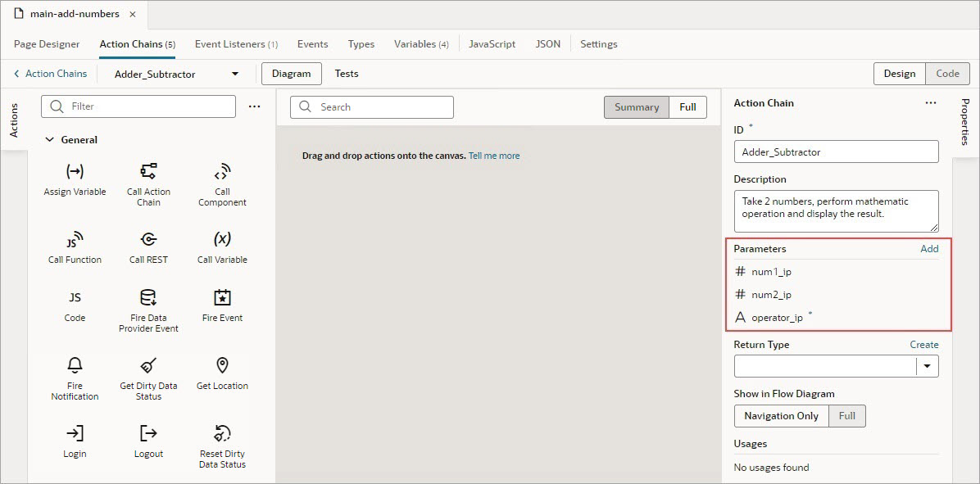
Task: Add a new parameter to the chain
Action: pos(929,248)
